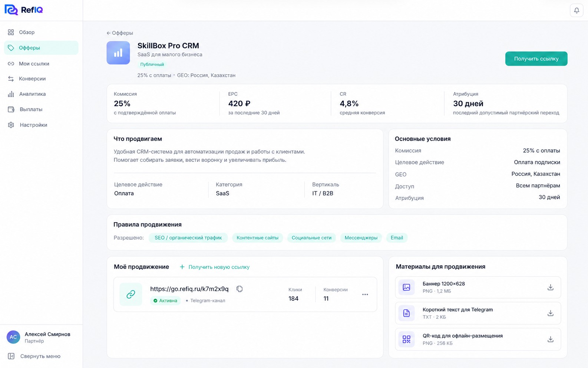Click the Telegram-канал source label
This screenshot has height=368, width=588.
coord(208,301)
